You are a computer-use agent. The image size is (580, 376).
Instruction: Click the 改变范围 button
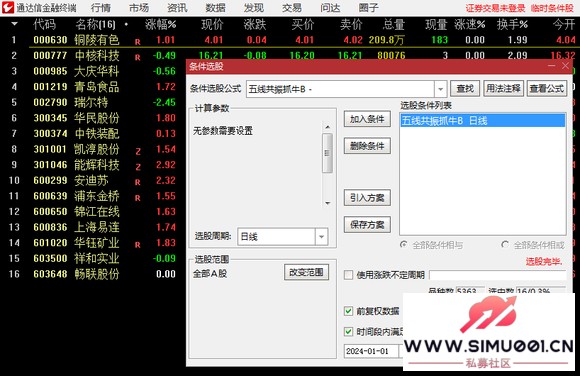pos(306,272)
